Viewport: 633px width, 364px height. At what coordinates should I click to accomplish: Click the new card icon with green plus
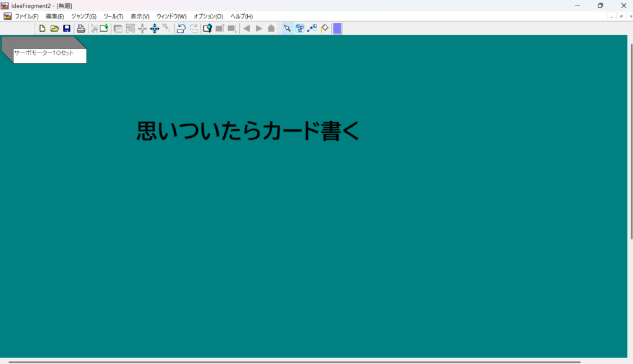(104, 28)
